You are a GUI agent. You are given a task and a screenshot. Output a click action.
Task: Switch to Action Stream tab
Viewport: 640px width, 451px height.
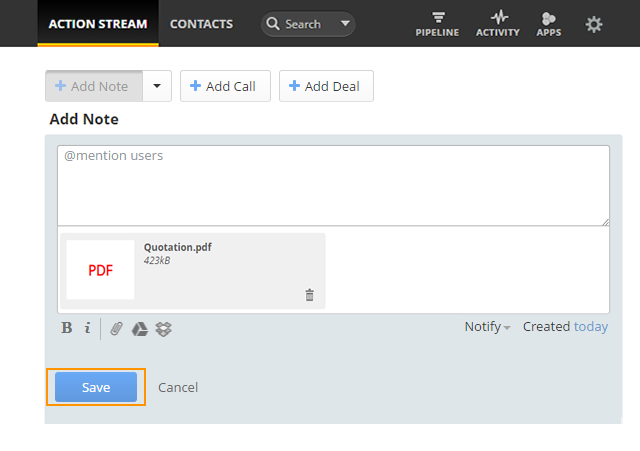coord(98,24)
